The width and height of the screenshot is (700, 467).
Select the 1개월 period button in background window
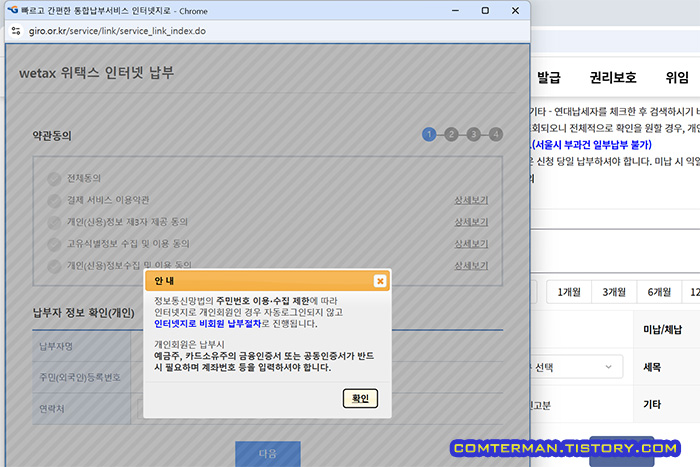coord(569,292)
